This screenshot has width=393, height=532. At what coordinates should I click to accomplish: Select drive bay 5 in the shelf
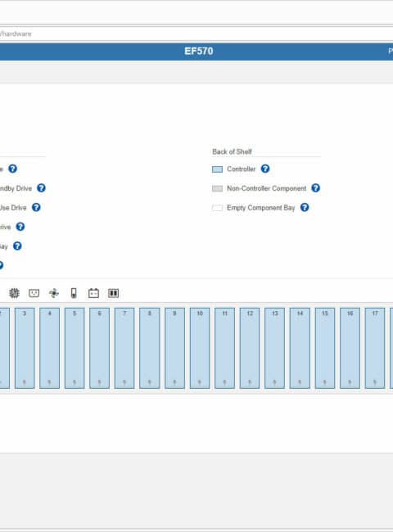75,348
